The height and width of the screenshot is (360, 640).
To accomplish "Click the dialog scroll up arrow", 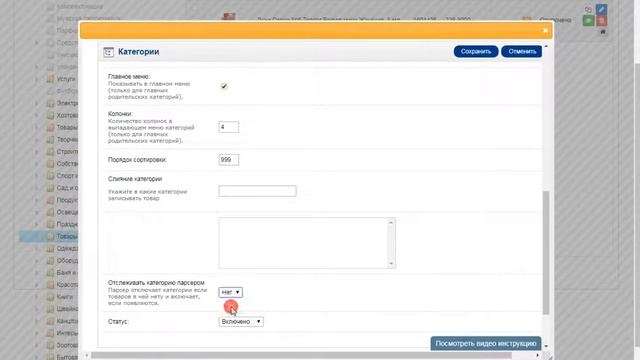I will coord(546,47).
